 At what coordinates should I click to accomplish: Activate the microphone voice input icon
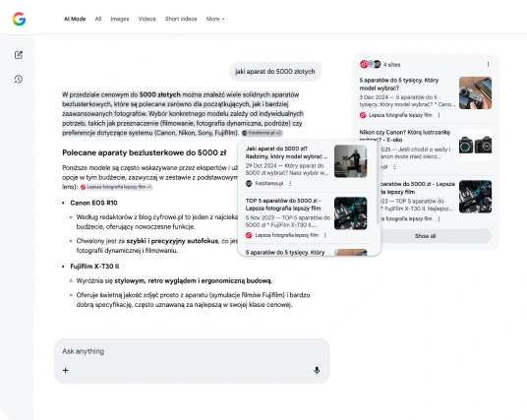(x=317, y=370)
